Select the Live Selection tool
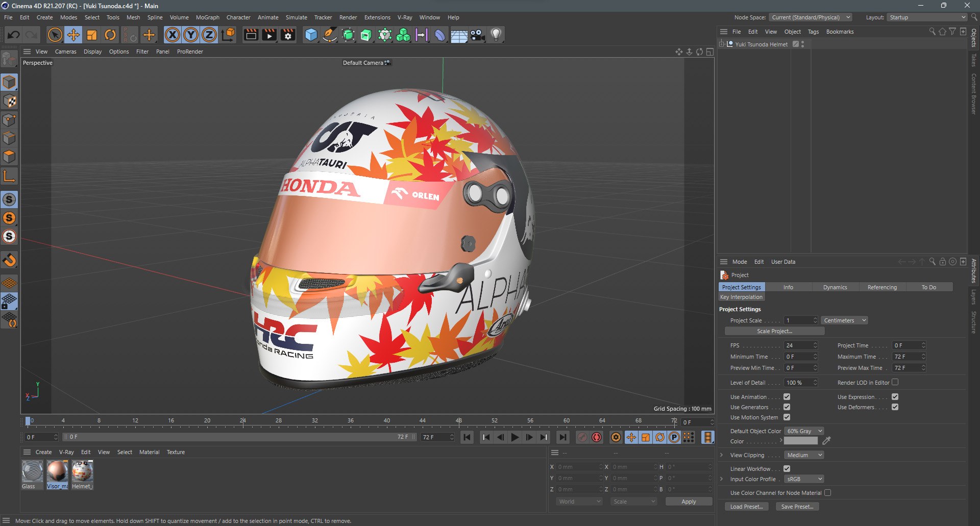Image resolution: width=980 pixels, height=526 pixels. tap(55, 35)
